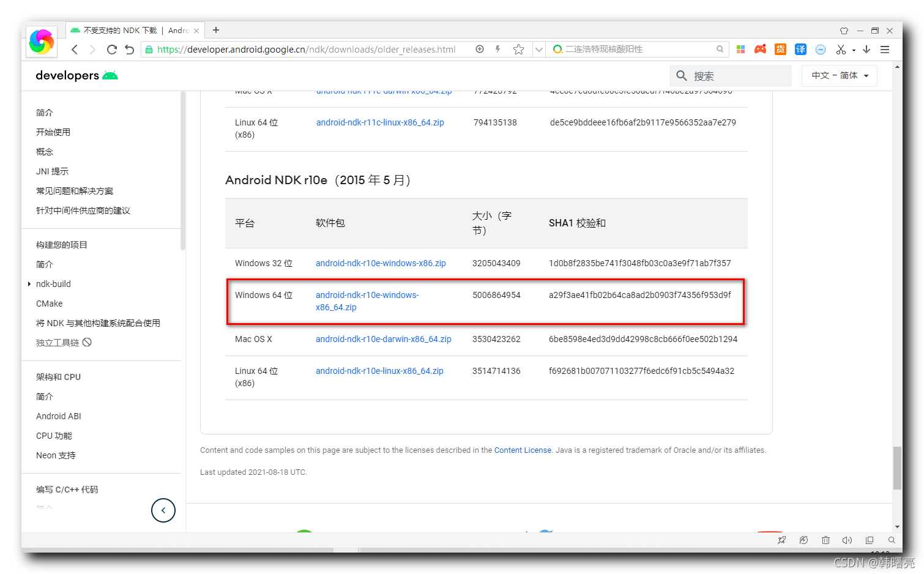
Task: Click the zoom magnifier in status bar
Action: (892, 540)
